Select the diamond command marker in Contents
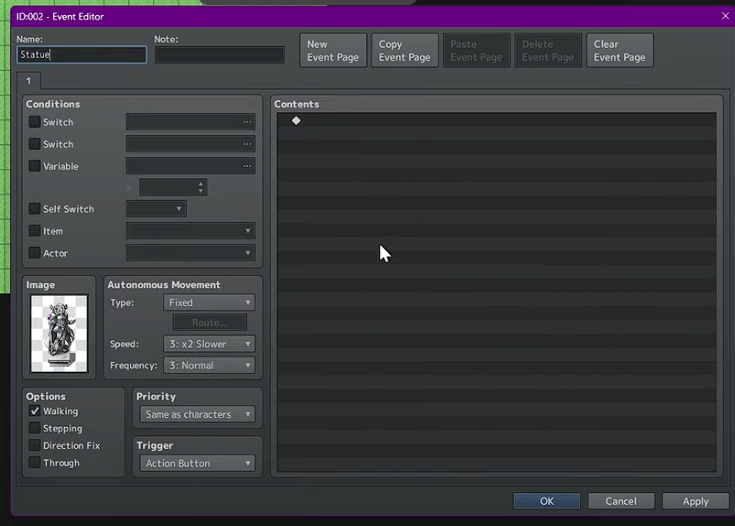This screenshot has height=526, width=735. (x=296, y=121)
